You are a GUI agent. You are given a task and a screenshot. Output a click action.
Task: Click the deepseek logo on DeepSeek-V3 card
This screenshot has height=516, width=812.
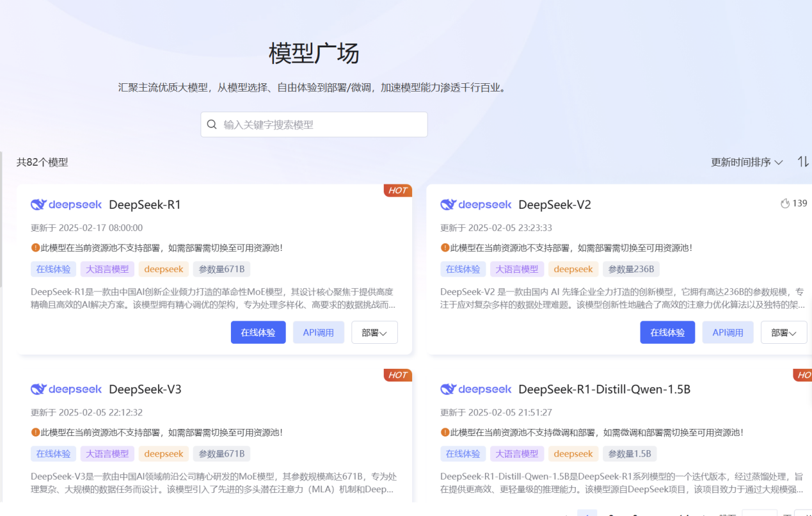(x=67, y=389)
